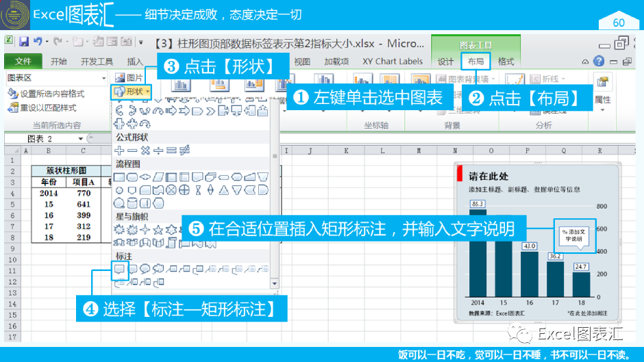Select the vertical scroll banner shape

(x=171, y=242)
